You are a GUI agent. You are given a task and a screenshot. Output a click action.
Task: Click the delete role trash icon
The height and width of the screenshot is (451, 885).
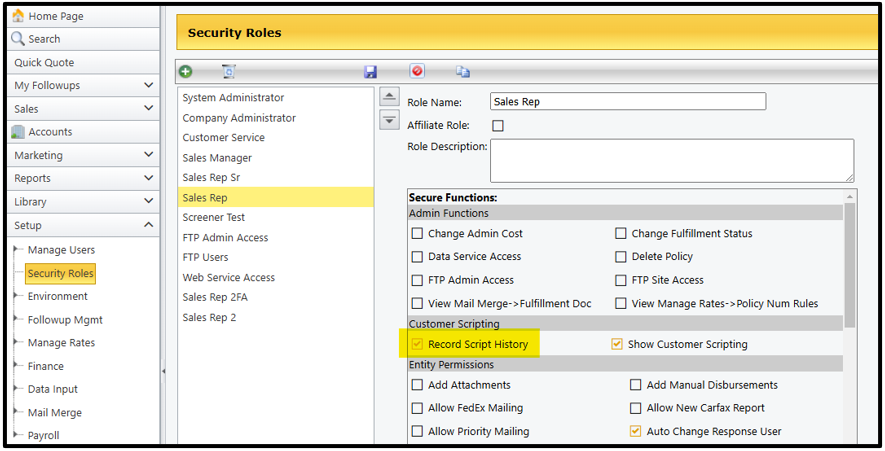coord(229,72)
